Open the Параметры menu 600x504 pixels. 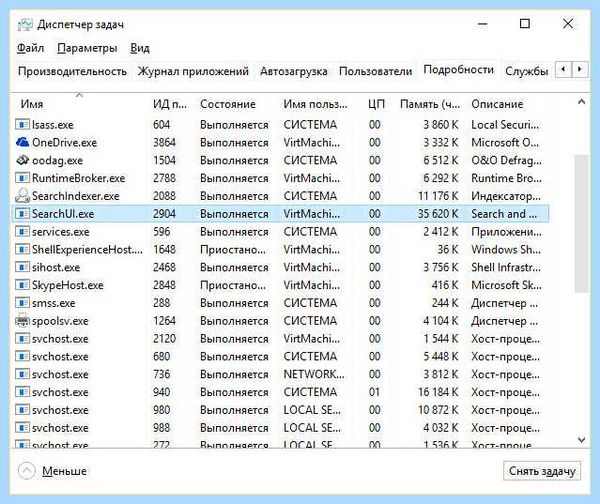87,48
